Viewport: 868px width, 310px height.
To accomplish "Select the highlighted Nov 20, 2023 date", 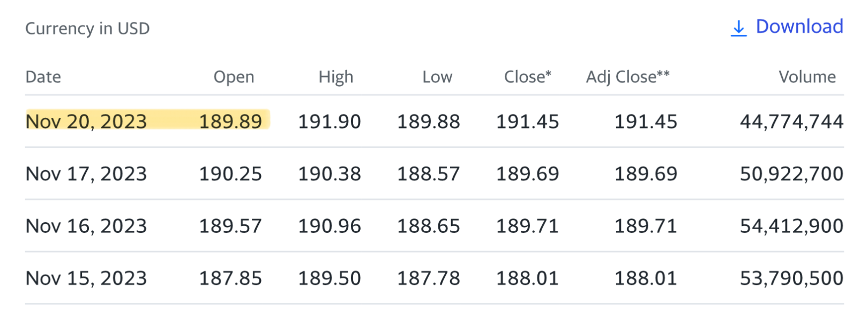I will [x=86, y=122].
